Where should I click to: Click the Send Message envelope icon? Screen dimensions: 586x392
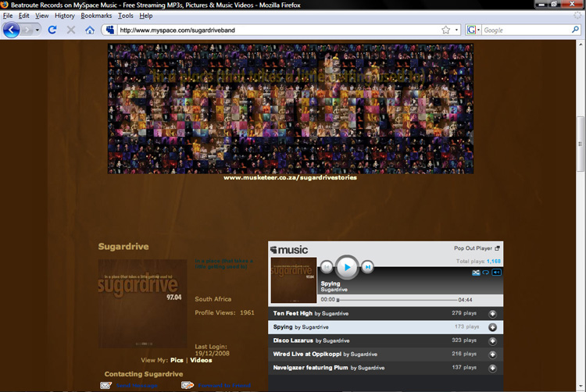pyautogui.click(x=105, y=385)
